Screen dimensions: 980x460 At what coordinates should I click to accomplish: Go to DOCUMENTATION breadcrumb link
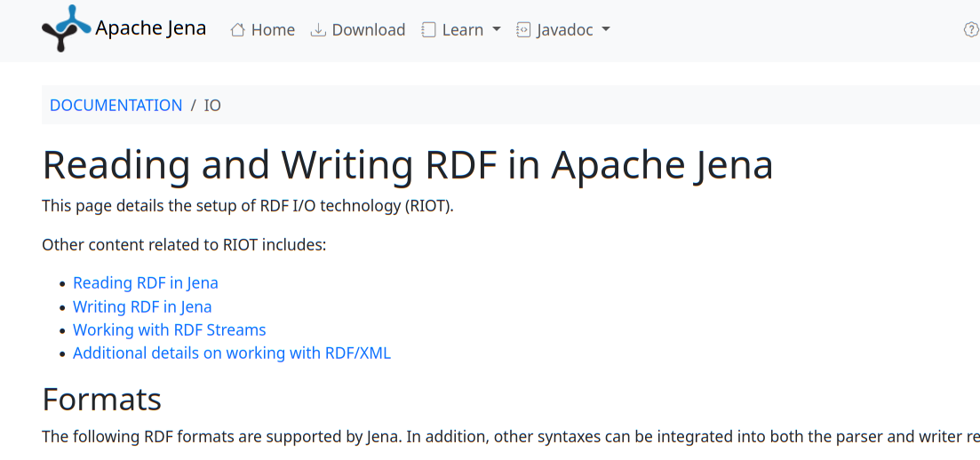[116, 105]
